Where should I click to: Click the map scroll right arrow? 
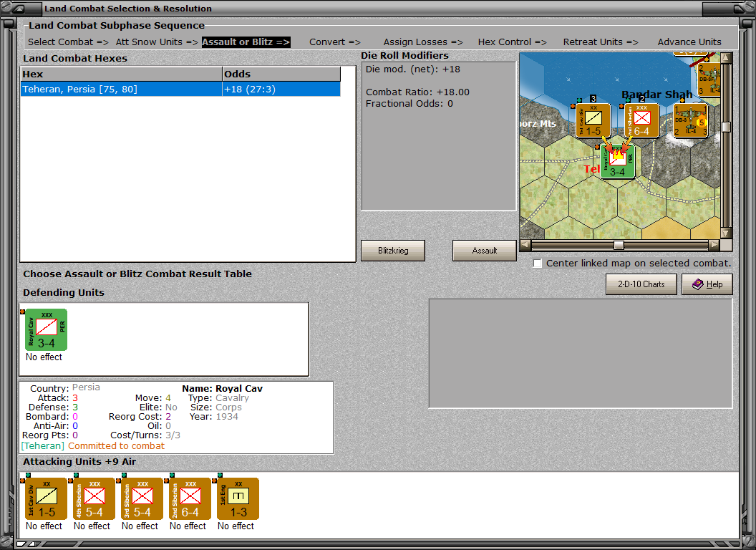click(x=714, y=245)
